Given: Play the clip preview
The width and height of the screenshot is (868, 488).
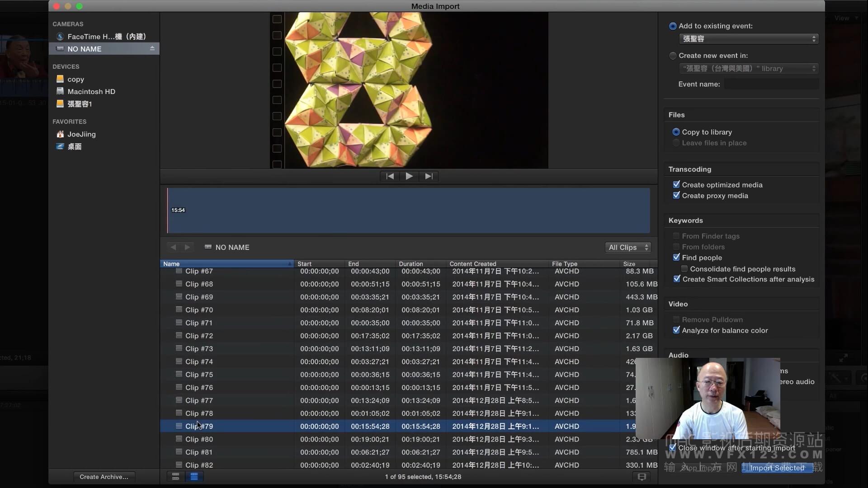Looking at the screenshot, I should click(x=409, y=176).
